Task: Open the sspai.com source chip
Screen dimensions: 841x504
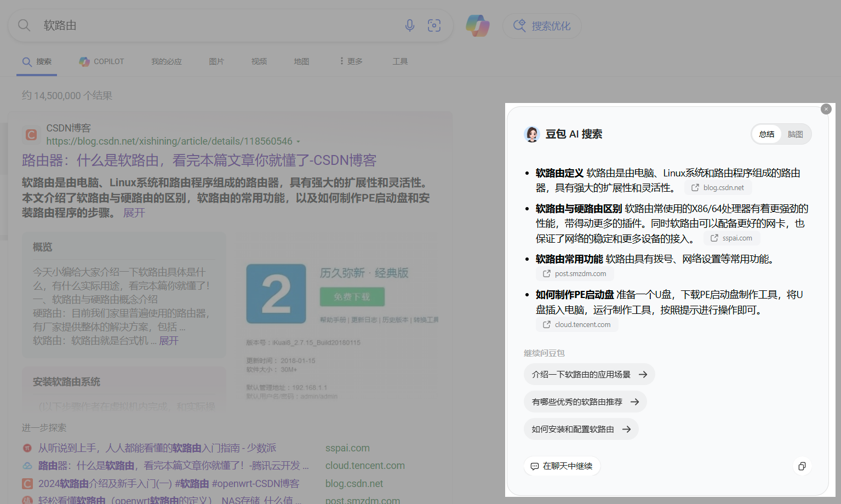Action: click(731, 238)
